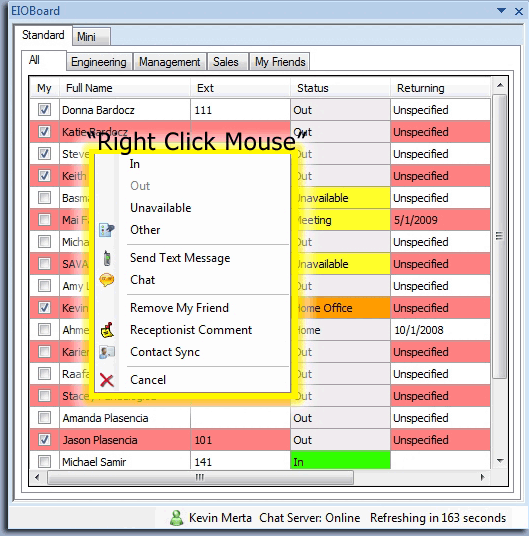The width and height of the screenshot is (529, 536).
Task: Click the red X Cancel icon
Action: (107, 380)
